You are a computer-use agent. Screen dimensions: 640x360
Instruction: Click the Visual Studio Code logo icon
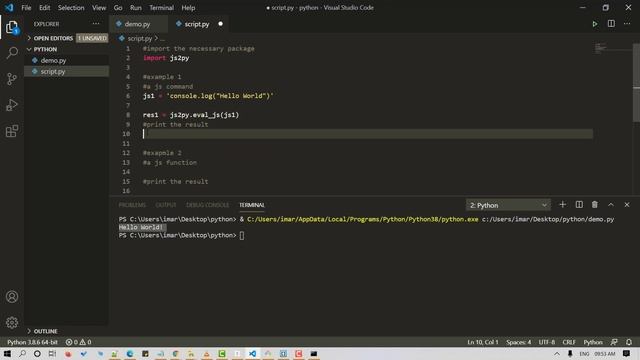(9, 7)
